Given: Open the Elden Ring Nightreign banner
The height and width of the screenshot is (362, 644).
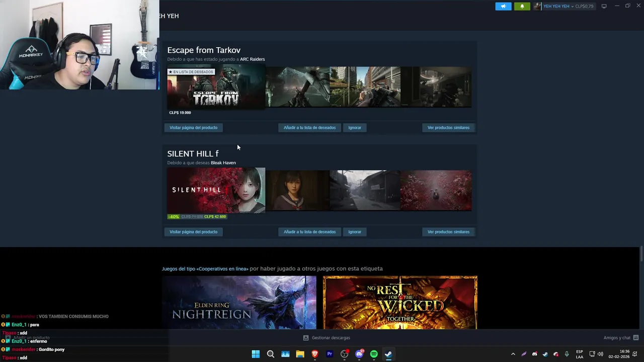Looking at the screenshot, I should [239, 302].
